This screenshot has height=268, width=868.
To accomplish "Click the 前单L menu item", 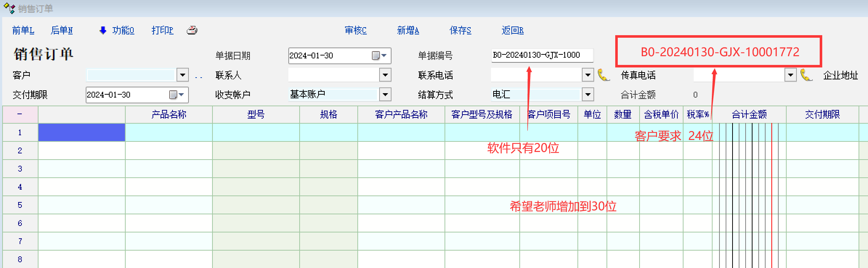I will pos(23,30).
